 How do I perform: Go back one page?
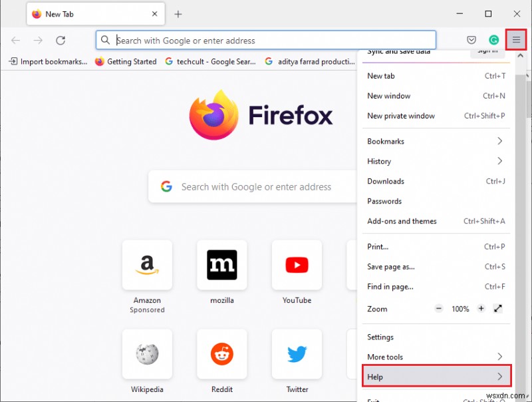point(15,41)
